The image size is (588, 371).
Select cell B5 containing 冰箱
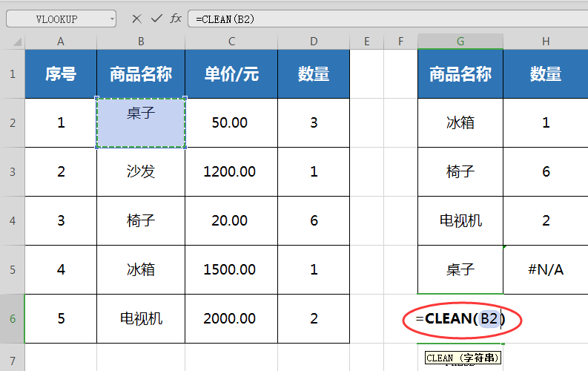pyautogui.click(x=141, y=269)
